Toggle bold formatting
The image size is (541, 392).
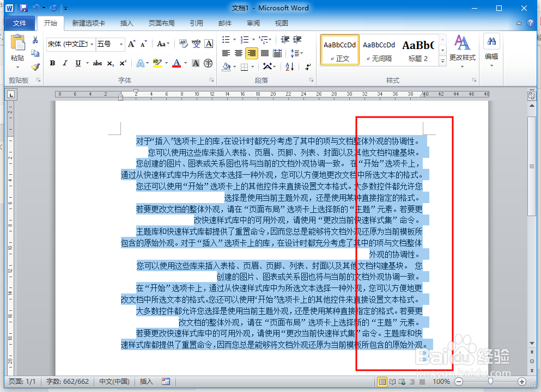[x=52, y=63]
